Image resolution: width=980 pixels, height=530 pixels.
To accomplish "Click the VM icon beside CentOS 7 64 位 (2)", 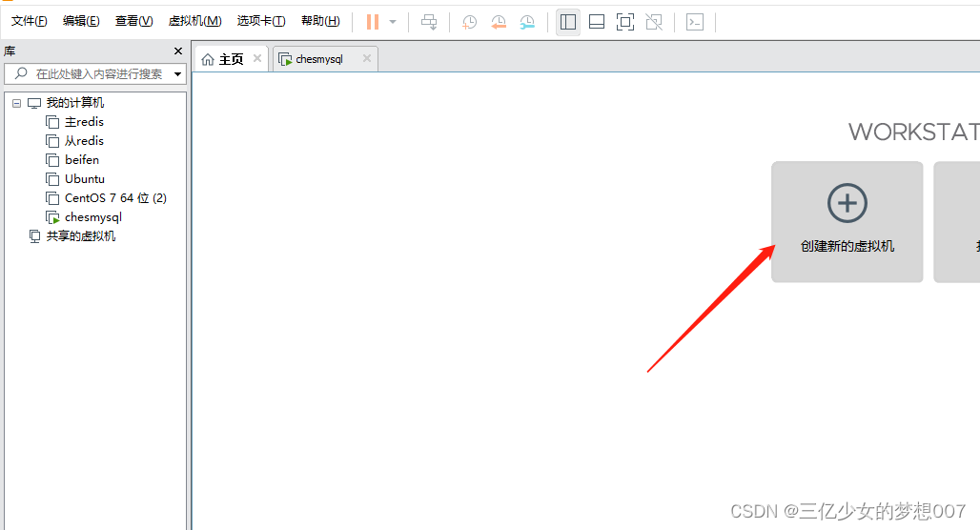I will click(x=52, y=198).
